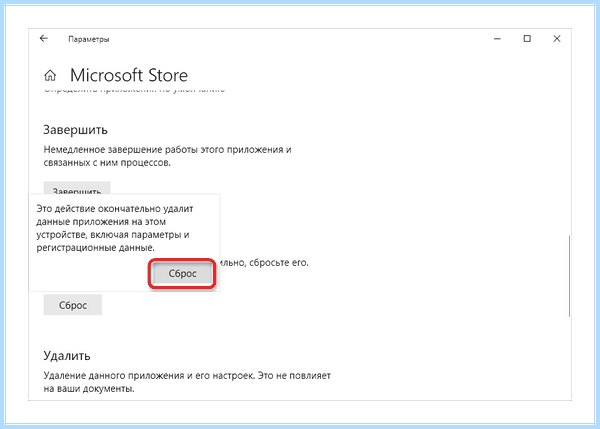Maximize the Параметры window
Image resolution: width=600 pixels, height=429 pixels.
pyautogui.click(x=527, y=39)
